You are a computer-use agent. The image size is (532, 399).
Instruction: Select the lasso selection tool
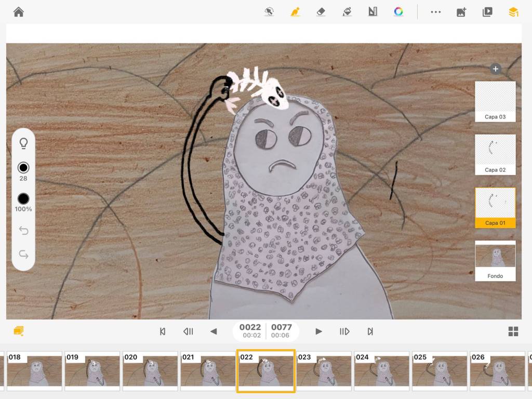click(269, 11)
